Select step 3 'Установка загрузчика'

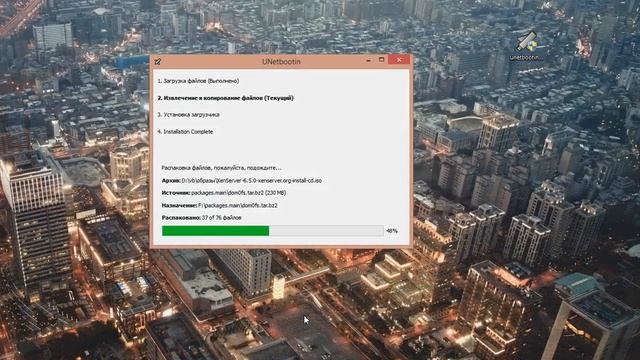click(189, 115)
